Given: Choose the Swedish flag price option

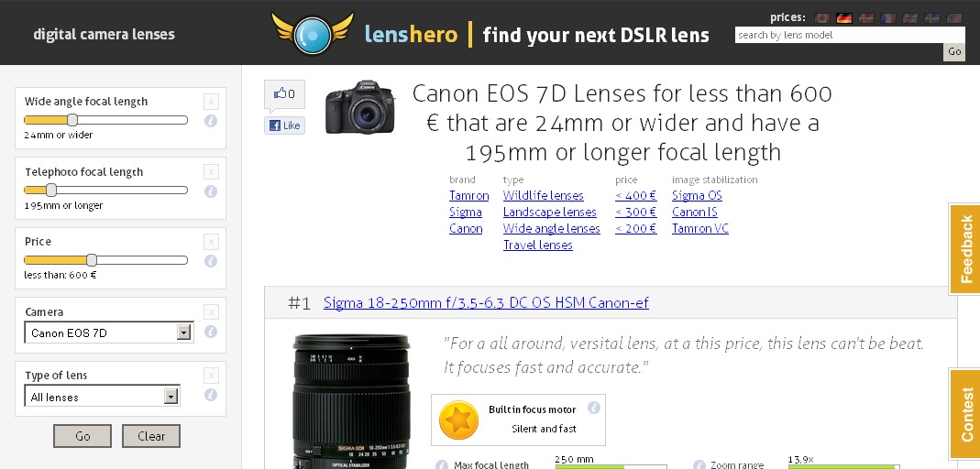Looking at the screenshot, I should (932, 18).
